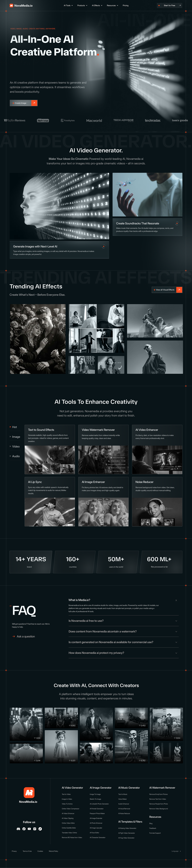Open the AI Effects dropdown menu

97,5
